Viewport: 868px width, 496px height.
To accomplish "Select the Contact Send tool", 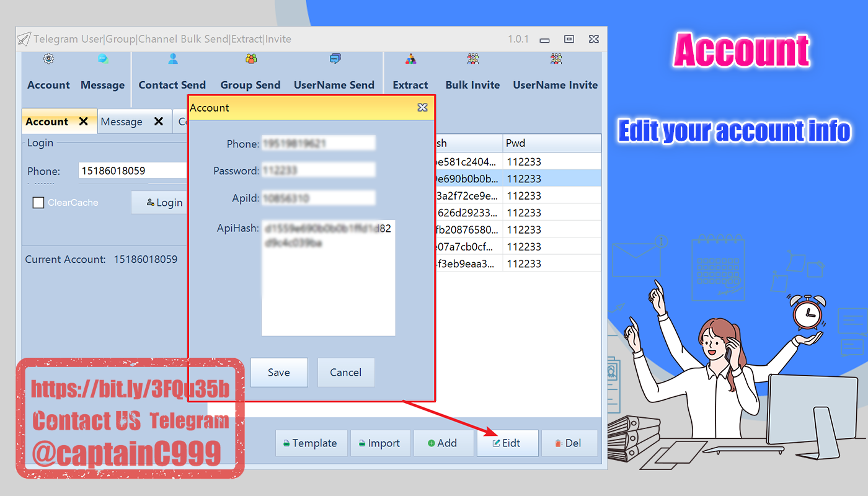I will point(172,73).
